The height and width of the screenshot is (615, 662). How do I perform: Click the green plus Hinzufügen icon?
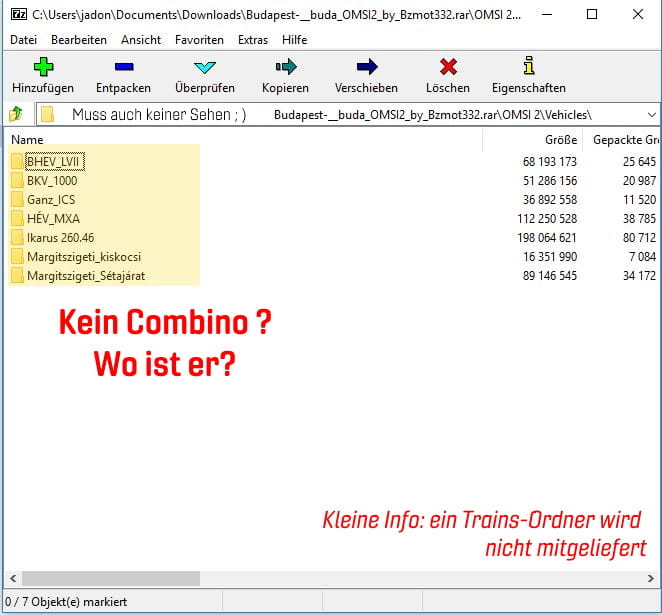pos(43,68)
